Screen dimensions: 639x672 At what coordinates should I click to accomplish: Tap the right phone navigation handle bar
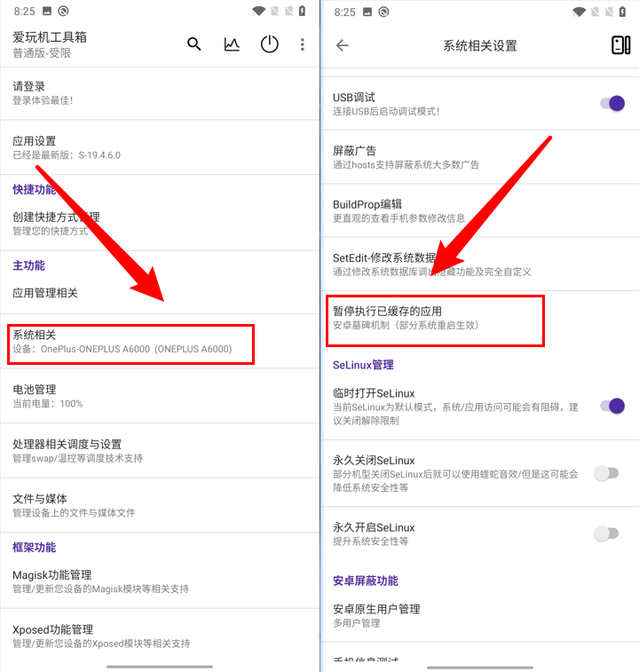click(x=479, y=667)
